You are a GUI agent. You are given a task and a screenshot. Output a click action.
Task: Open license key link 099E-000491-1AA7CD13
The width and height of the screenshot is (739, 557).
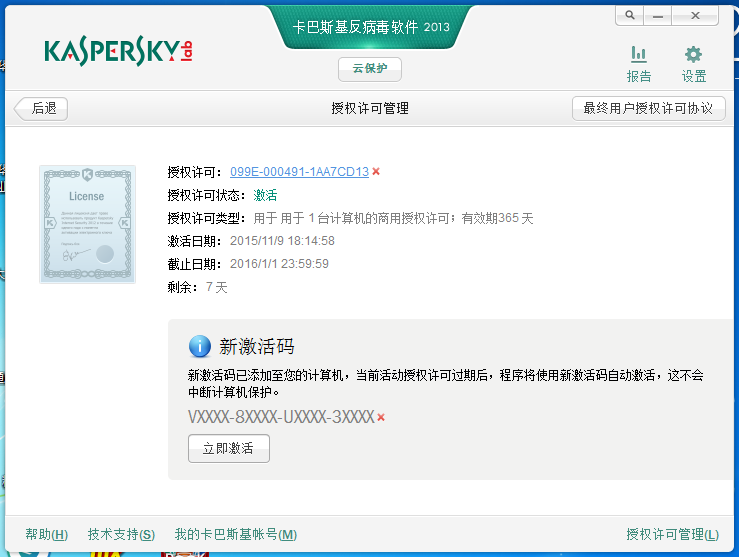tap(299, 172)
